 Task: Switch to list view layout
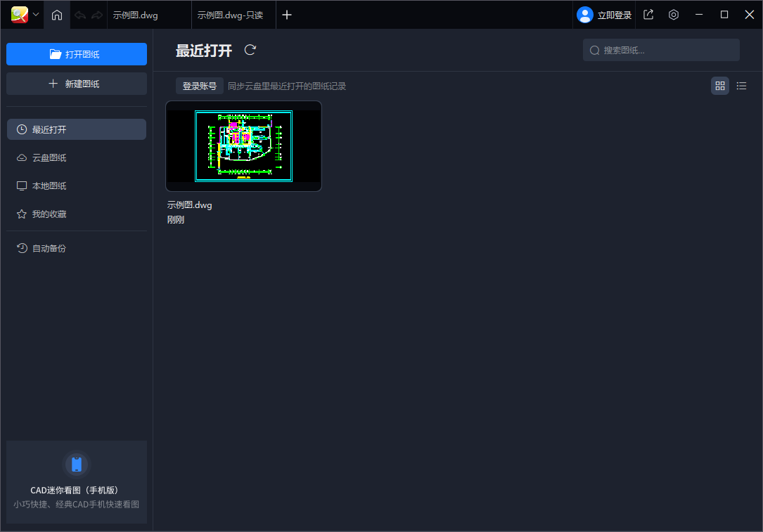(741, 86)
